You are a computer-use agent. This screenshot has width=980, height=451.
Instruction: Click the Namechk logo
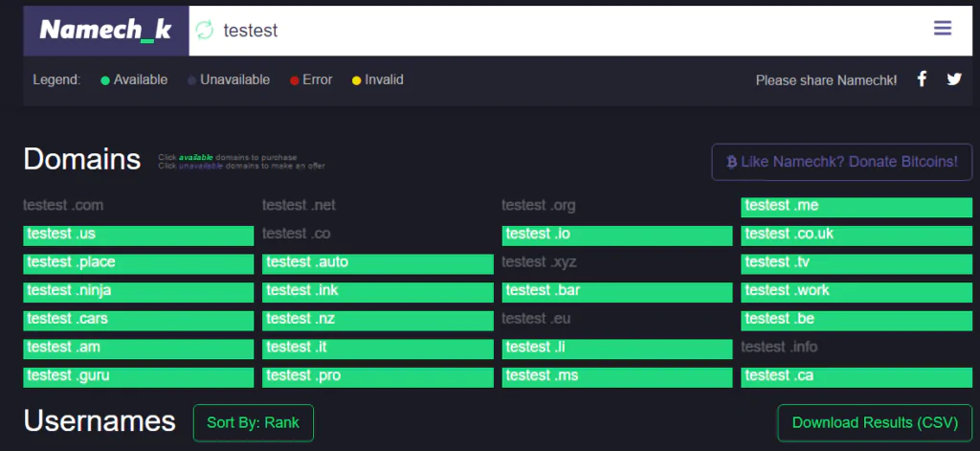pyautogui.click(x=105, y=30)
